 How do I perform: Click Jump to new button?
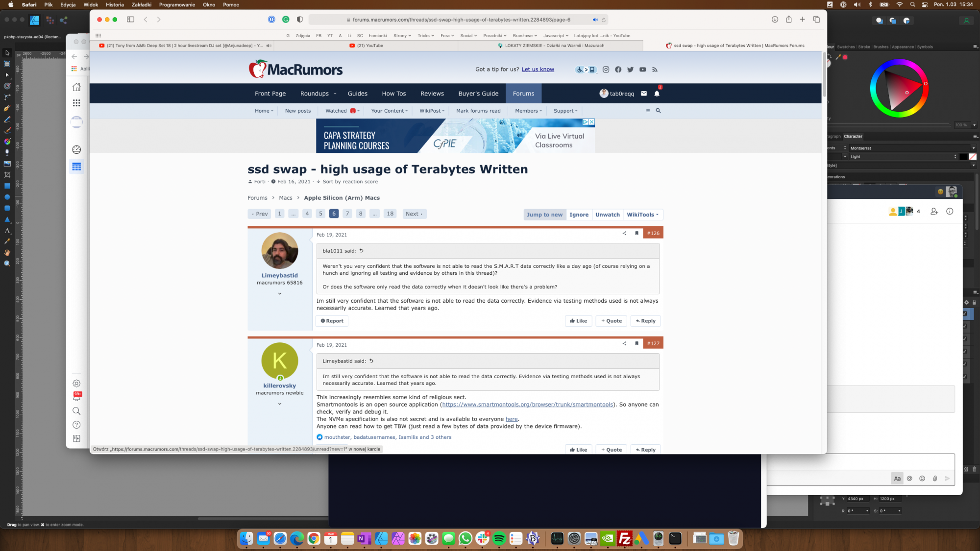pyautogui.click(x=544, y=215)
